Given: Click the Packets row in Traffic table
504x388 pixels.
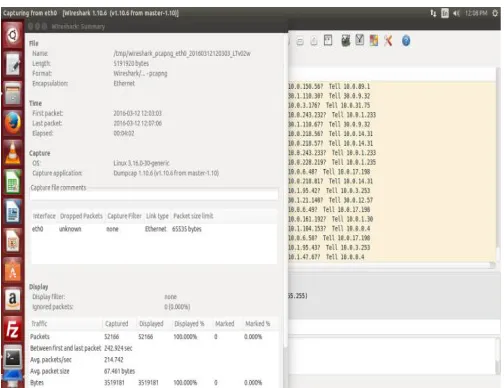Looking at the screenshot, I should click(153, 337).
